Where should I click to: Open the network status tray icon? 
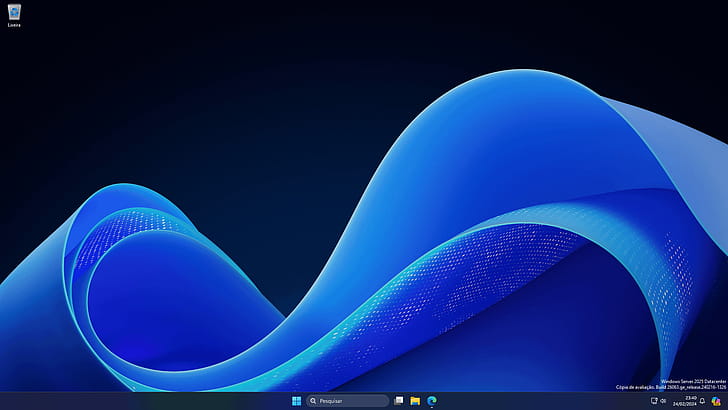(x=654, y=401)
